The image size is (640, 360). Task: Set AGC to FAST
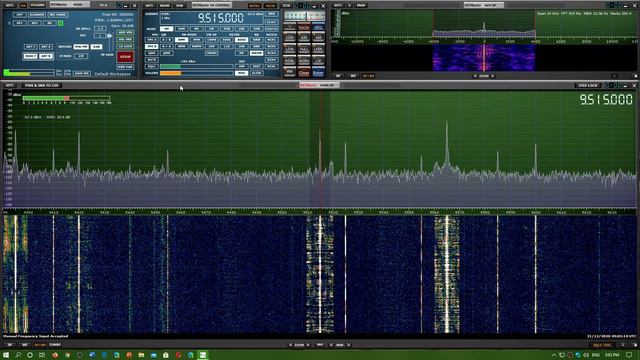(257, 67)
